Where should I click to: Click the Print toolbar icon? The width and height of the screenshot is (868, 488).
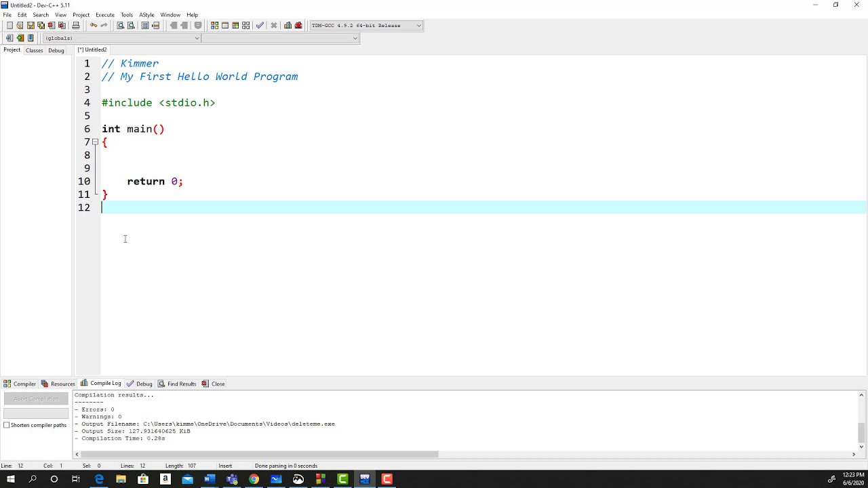[76, 25]
